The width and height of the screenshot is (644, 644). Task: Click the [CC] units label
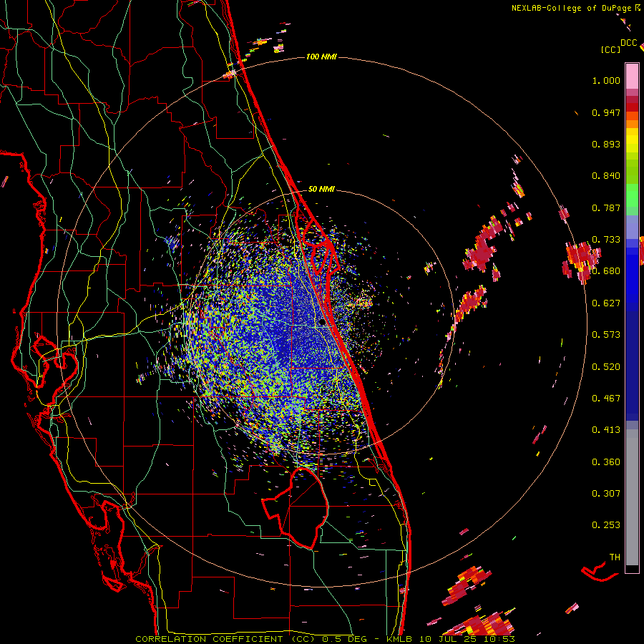click(610, 49)
